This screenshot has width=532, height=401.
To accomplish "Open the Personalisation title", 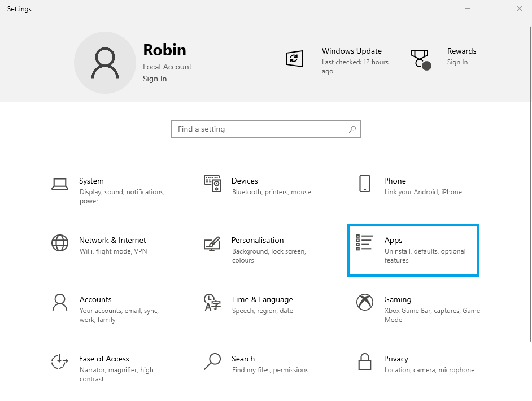I will pyautogui.click(x=258, y=240).
